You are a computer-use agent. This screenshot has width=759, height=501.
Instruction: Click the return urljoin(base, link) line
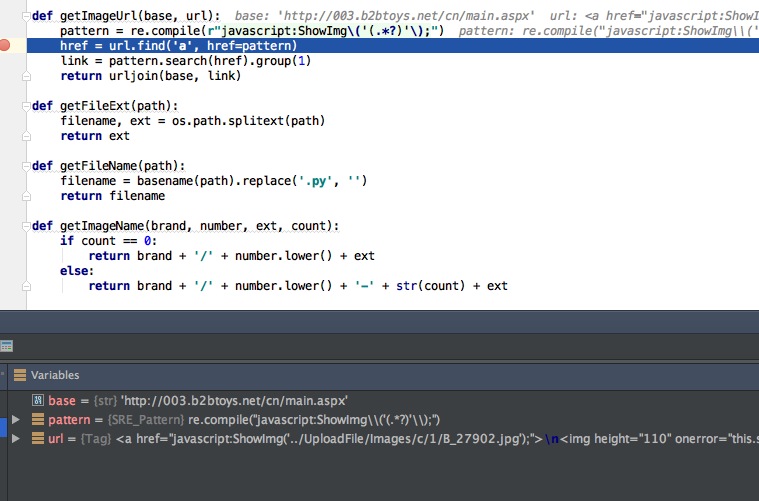tap(151, 76)
